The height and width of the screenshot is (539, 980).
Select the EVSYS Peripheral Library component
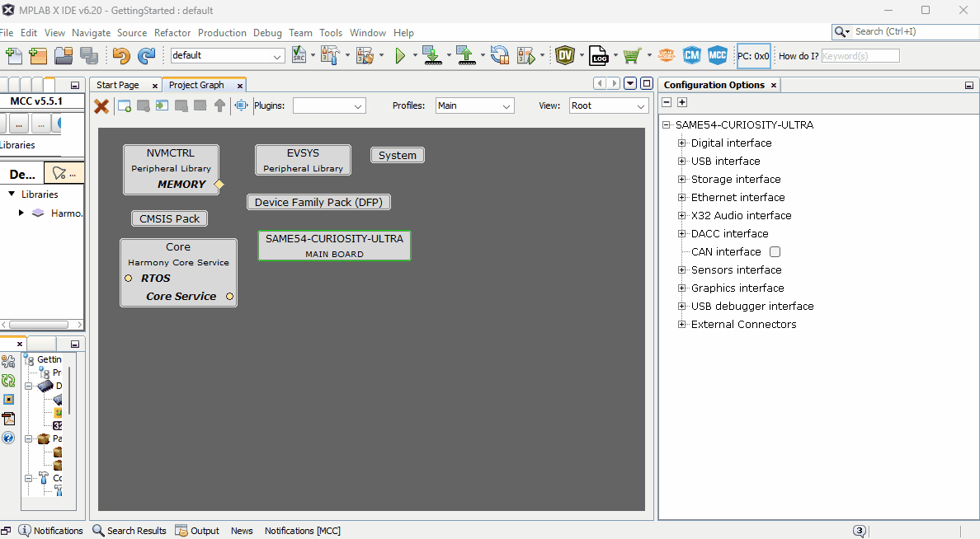(x=303, y=160)
